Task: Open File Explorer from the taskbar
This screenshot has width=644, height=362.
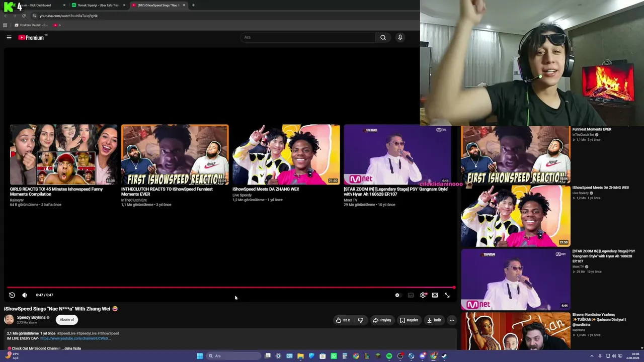Action: point(300,356)
